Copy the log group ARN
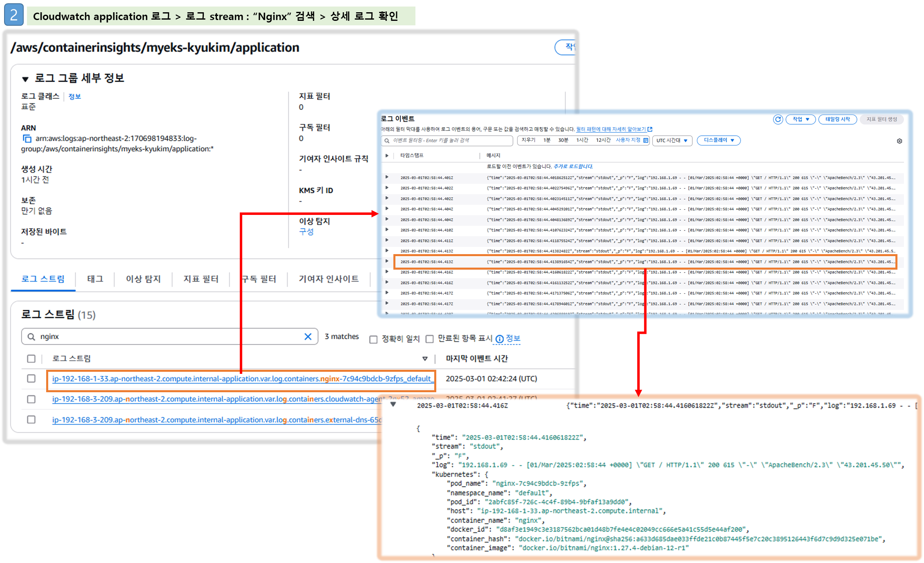Viewport: 924px width, 563px height. (27, 139)
